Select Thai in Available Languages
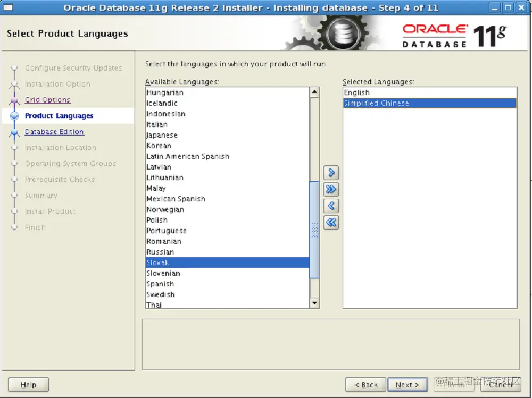Image resolution: width=532 pixels, height=398 pixels. pyautogui.click(x=154, y=304)
